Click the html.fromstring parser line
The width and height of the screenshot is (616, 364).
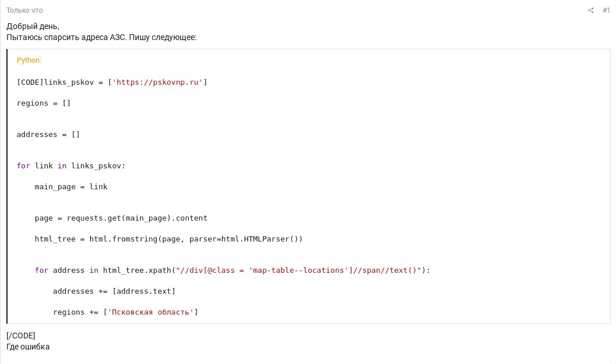[169, 239]
